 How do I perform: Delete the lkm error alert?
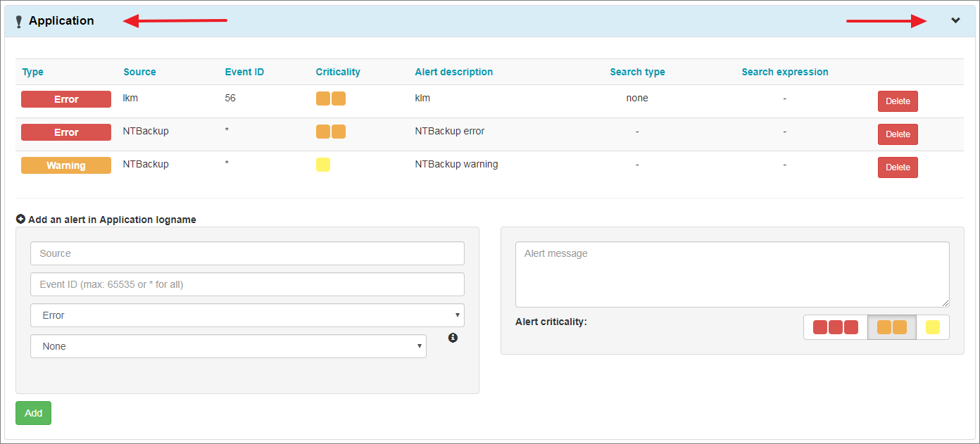tap(898, 101)
